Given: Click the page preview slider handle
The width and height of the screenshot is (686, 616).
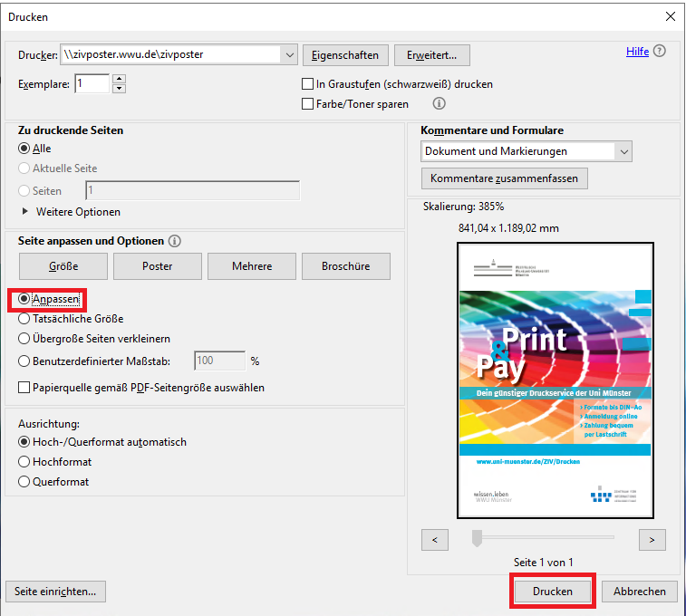Looking at the screenshot, I should click(x=477, y=538).
